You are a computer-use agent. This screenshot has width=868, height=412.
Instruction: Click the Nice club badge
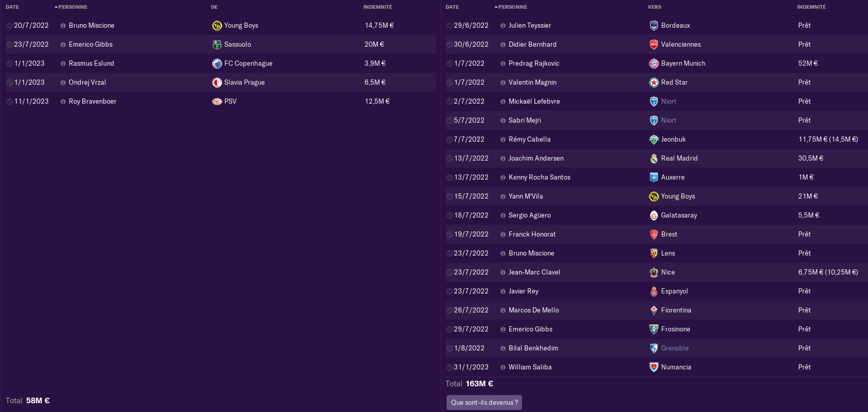(x=654, y=272)
